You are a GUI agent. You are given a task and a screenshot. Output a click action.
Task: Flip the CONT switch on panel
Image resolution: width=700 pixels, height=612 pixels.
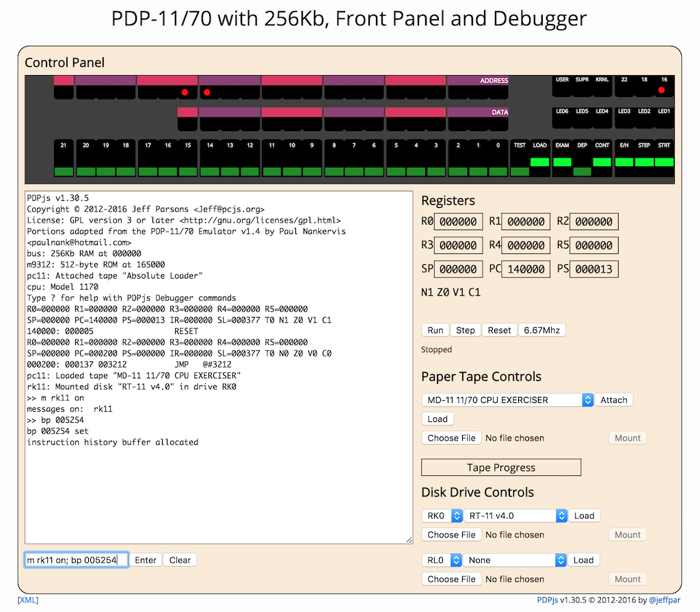602,159
